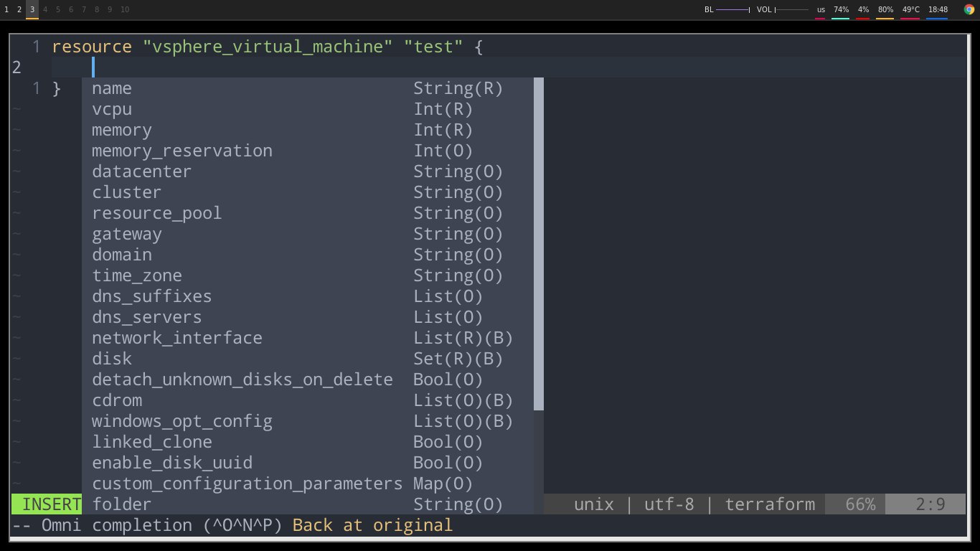The image size is (980, 551).
Task: Select the dns_servers completion item
Action: (x=146, y=317)
